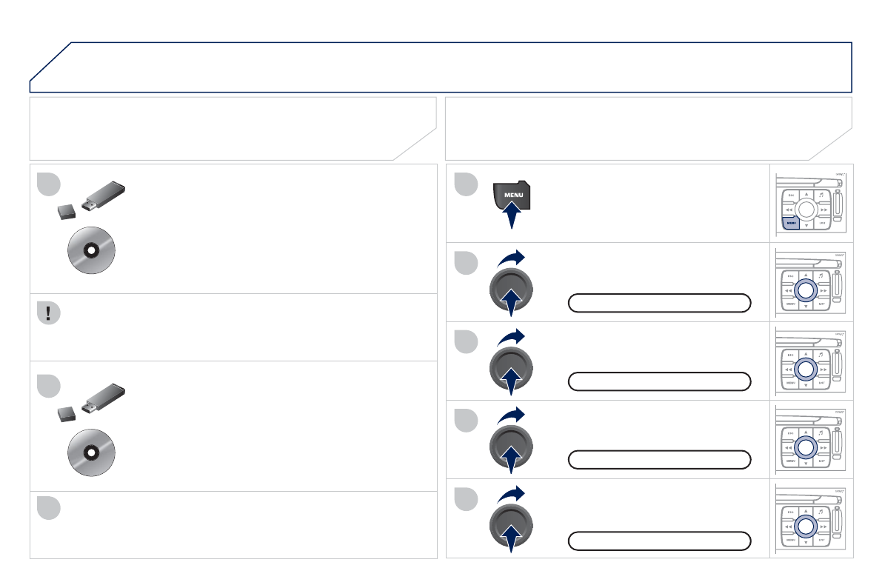Click the upper CD disc icon

pyautogui.click(x=90, y=251)
